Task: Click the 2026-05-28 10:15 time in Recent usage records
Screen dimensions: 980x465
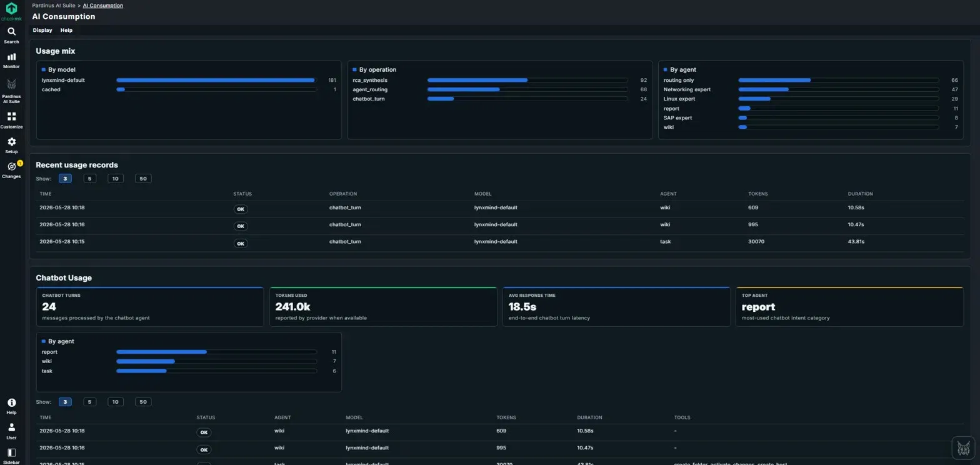Action: click(x=62, y=241)
